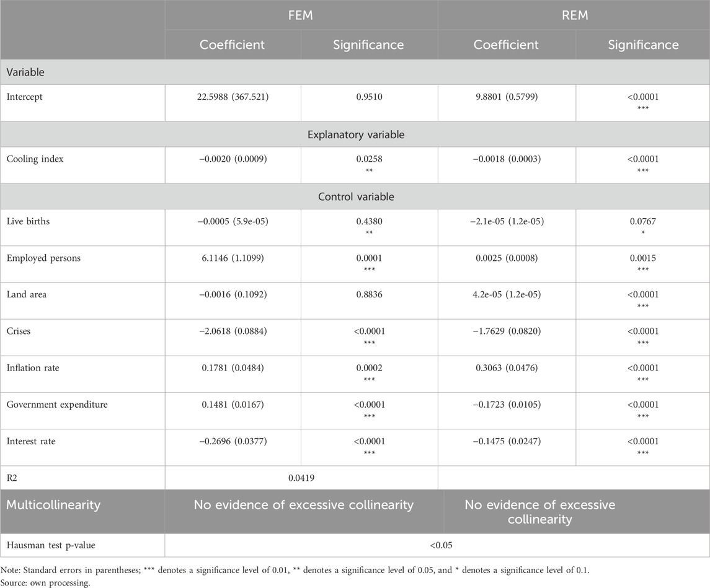
Task: Select the Intercept row label
Action: (24, 97)
